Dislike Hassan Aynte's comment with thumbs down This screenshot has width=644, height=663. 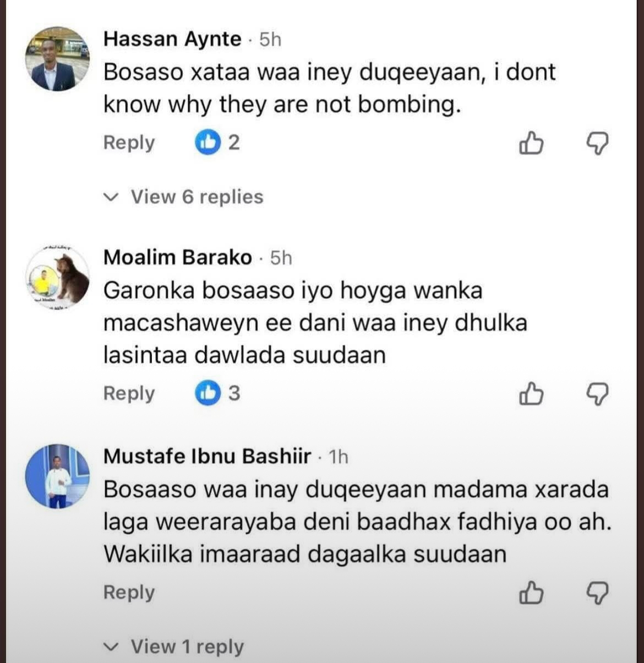tap(597, 144)
